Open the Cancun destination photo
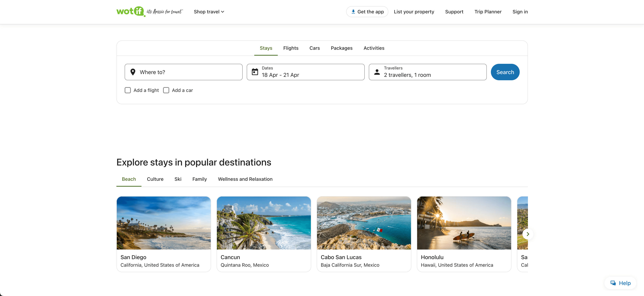The image size is (644, 296). [264, 223]
